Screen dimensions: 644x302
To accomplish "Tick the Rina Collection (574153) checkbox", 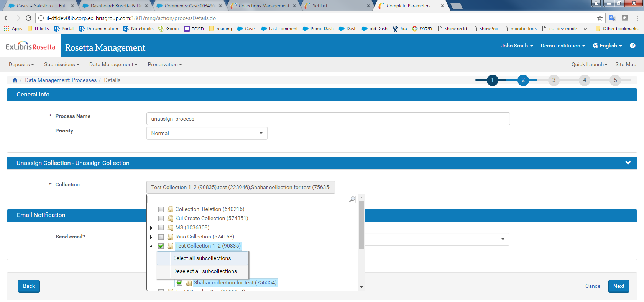I will click(161, 237).
